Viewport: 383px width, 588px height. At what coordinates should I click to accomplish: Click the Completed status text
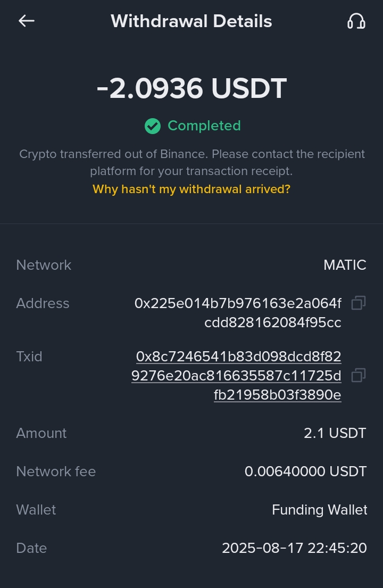click(x=204, y=126)
